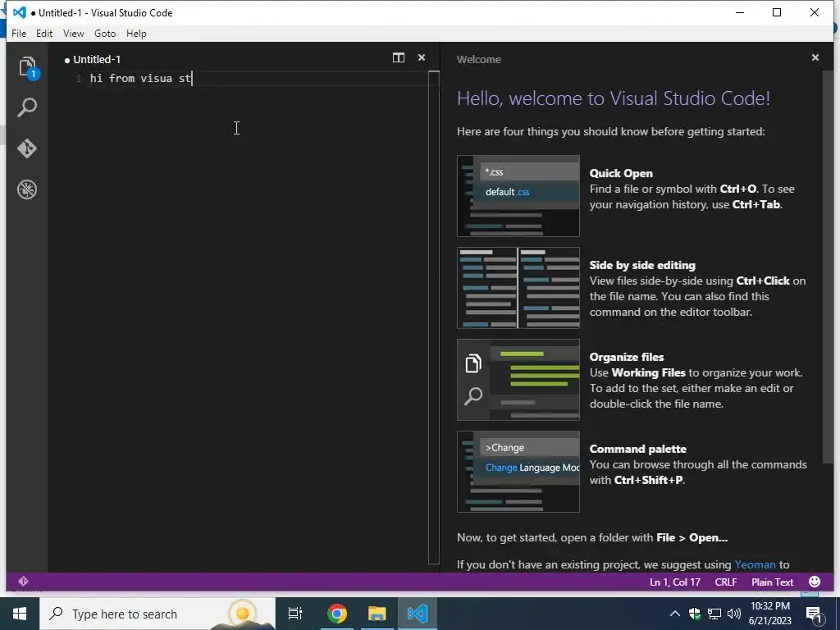This screenshot has width=840, height=630.
Task: Open the Explorer view in the activity bar
Action: (x=27, y=68)
